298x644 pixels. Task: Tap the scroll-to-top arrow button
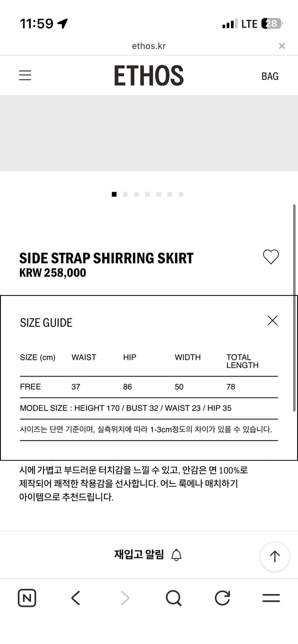coord(274,556)
